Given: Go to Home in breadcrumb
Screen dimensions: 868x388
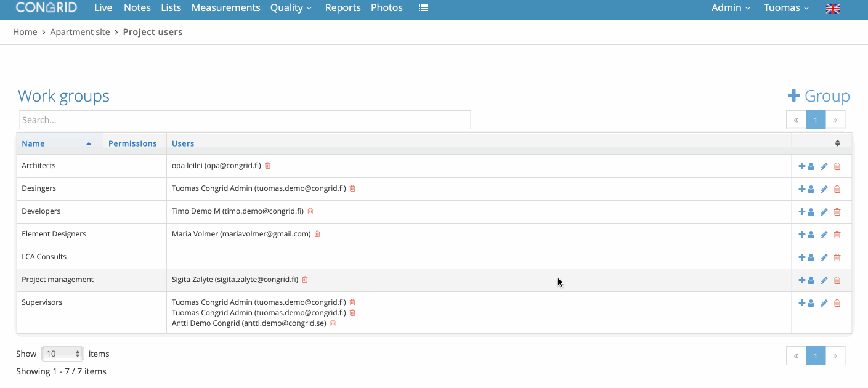Looking at the screenshot, I should 25,32.
